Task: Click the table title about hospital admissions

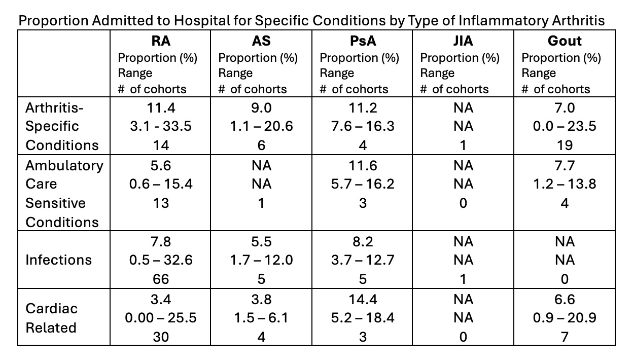Action: (x=311, y=21)
